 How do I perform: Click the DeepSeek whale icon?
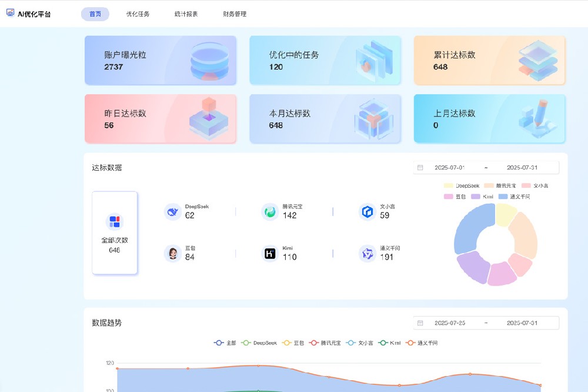pyautogui.click(x=172, y=212)
